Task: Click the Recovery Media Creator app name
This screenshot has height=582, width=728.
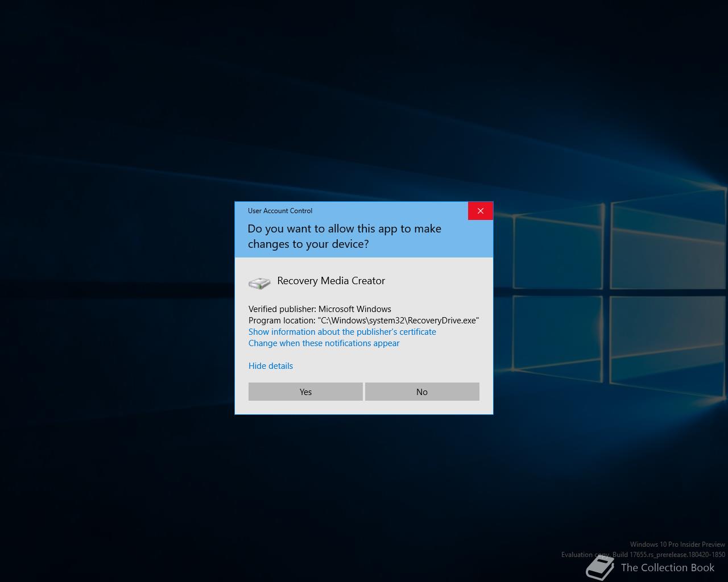Action: pos(331,281)
